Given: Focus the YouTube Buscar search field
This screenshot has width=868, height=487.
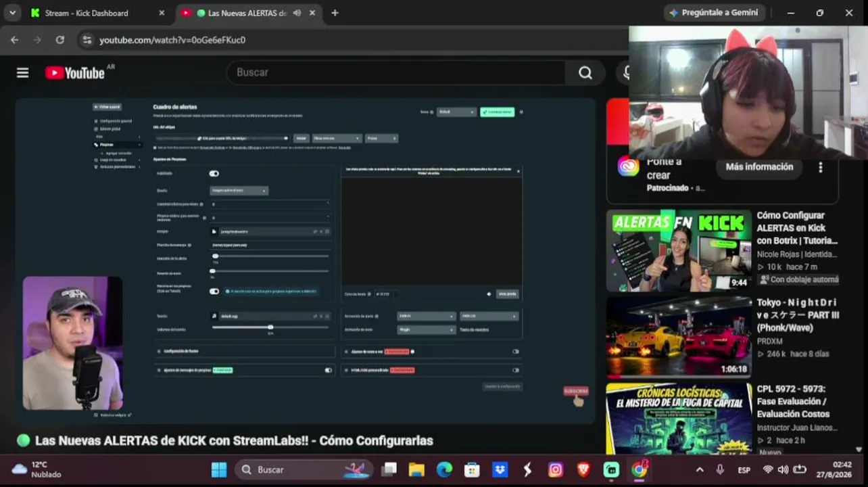Looking at the screenshot, I should 395,72.
